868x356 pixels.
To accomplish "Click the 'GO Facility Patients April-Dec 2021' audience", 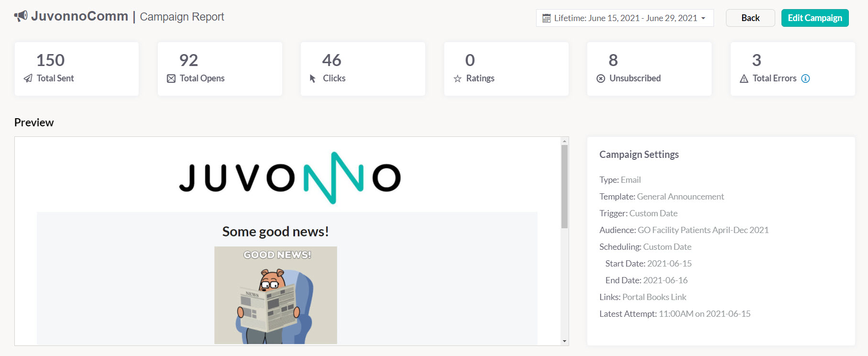I will pyautogui.click(x=703, y=230).
